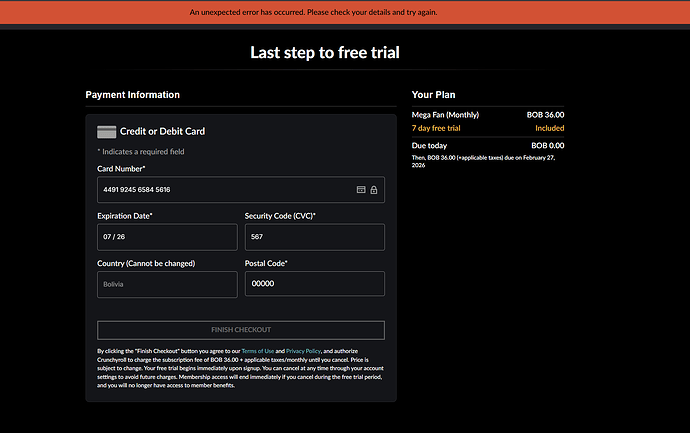Click the credit card icon beside payment title
This screenshot has height=433, width=690.
click(x=107, y=131)
